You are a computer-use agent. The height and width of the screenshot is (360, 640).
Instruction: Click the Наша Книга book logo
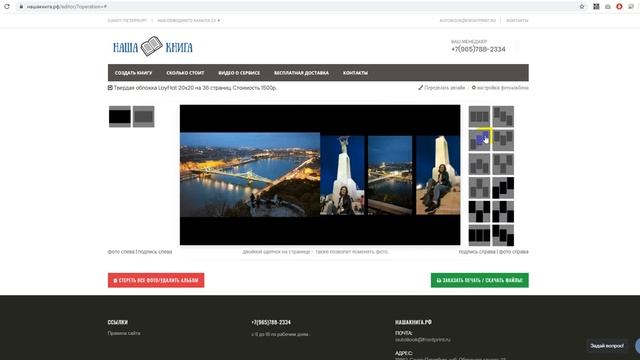point(153,47)
